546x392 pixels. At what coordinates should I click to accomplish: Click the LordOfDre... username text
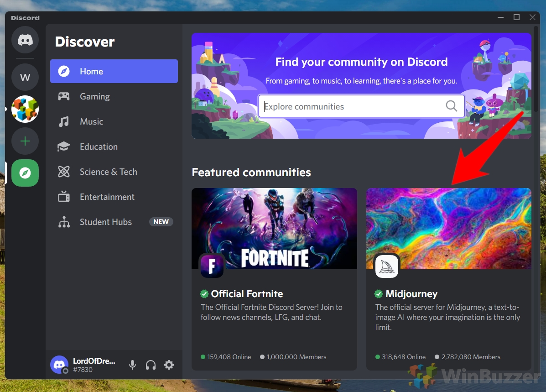94,361
